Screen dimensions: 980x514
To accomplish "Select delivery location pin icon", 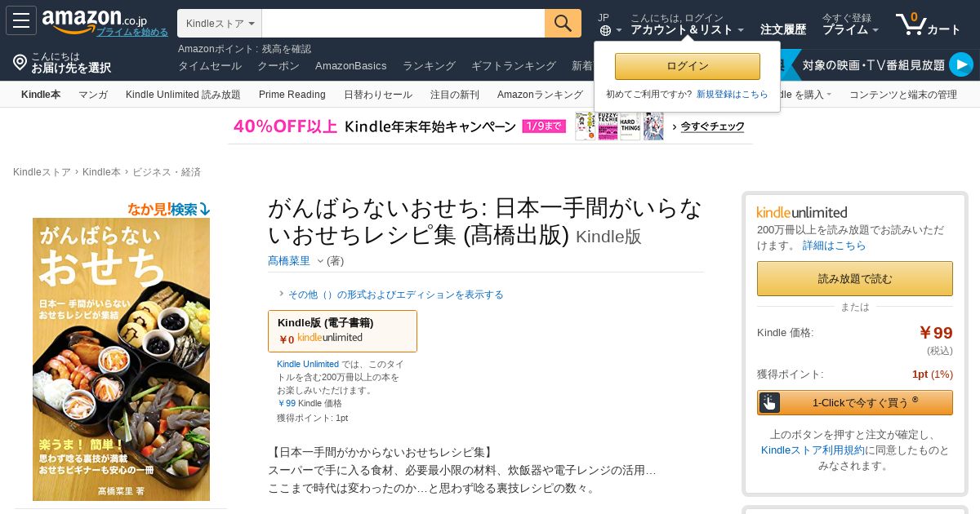I will pyautogui.click(x=20, y=62).
